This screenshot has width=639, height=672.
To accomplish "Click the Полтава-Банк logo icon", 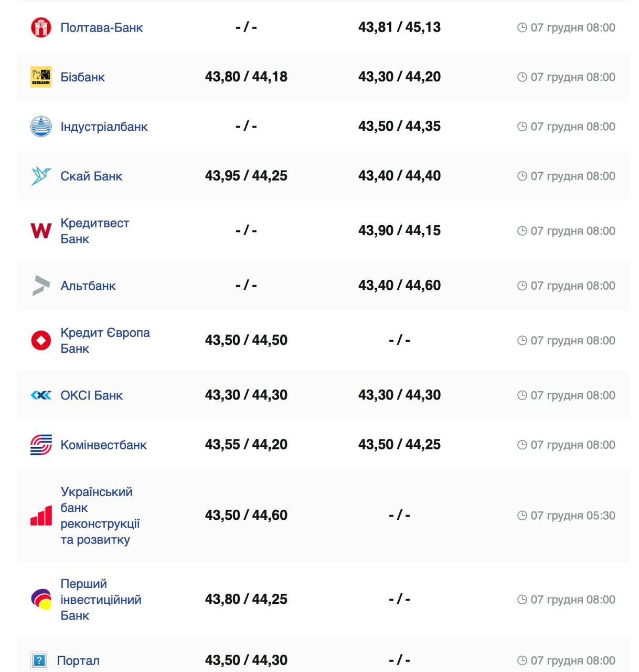I will (x=41, y=27).
